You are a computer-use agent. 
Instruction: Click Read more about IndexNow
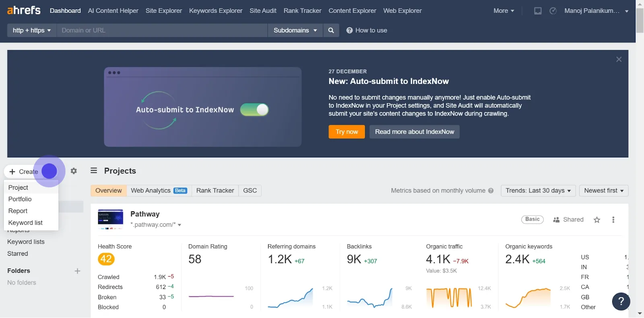(x=414, y=132)
